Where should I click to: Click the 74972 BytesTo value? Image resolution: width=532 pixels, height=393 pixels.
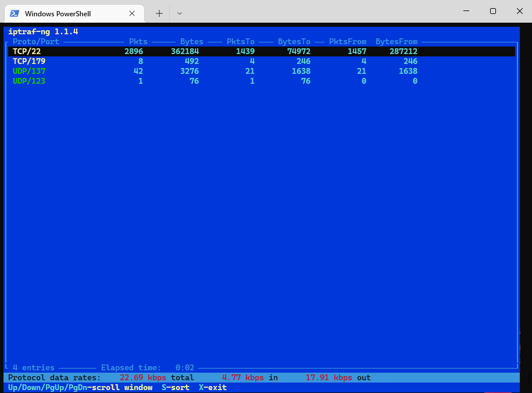[x=299, y=51]
